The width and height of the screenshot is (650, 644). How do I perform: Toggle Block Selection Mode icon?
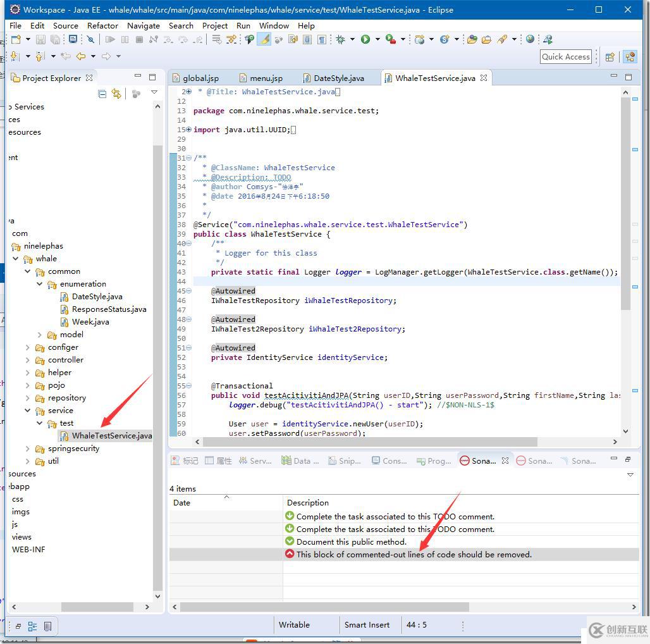coord(307,39)
